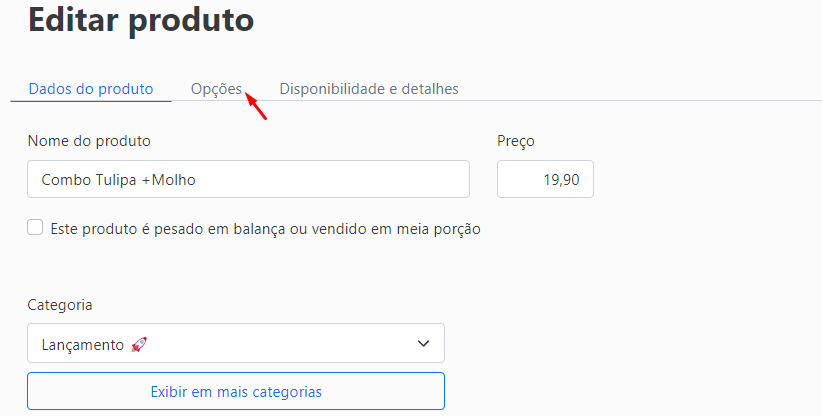Click the red arrow annotation near Opções
Viewport: 822px width, 416px height.
point(256,106)
